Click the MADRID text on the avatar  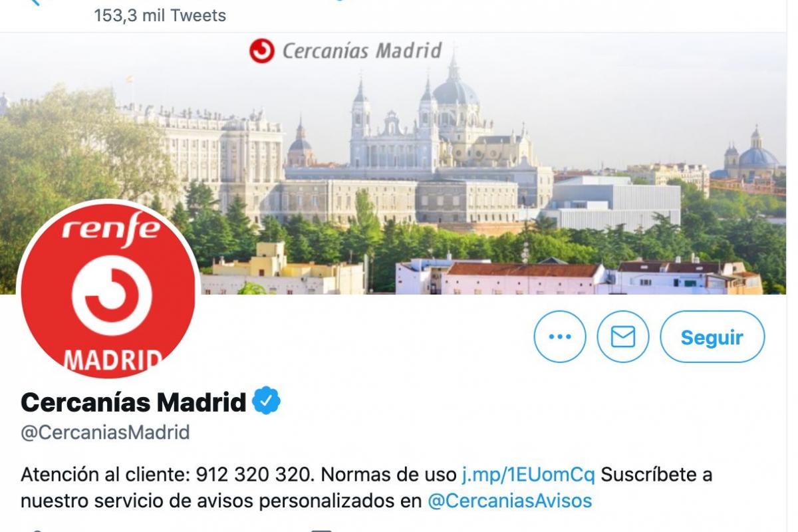(x=112, y=359)
